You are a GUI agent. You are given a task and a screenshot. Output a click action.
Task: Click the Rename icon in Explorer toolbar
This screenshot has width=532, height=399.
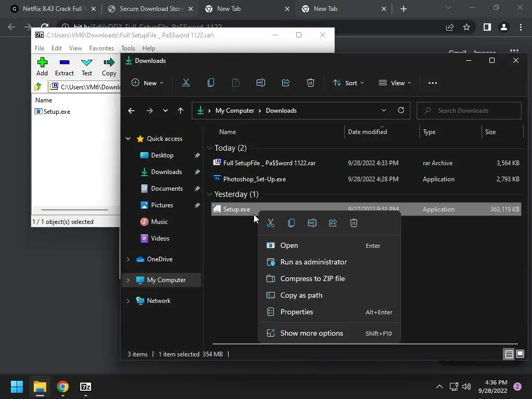pos(261,83)
